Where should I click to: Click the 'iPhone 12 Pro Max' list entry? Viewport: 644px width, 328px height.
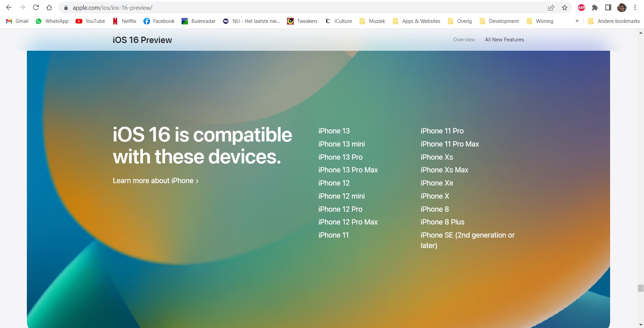[x=348, y=222]
